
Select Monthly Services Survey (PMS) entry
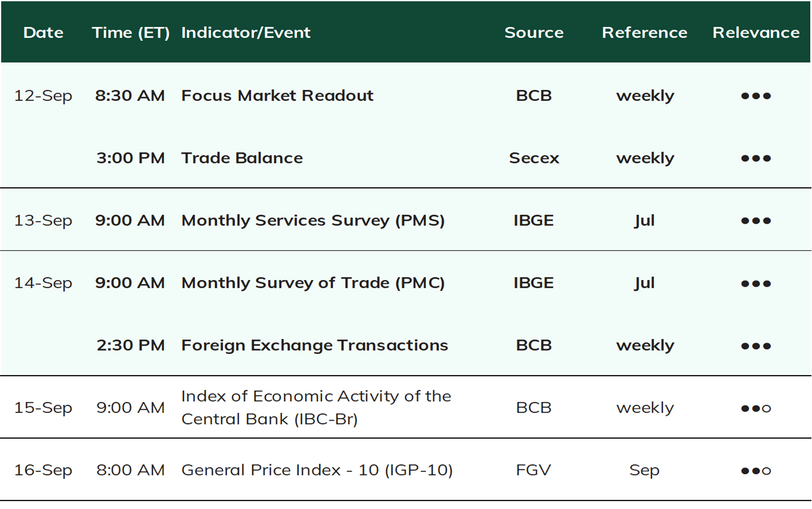coord(313,220)
